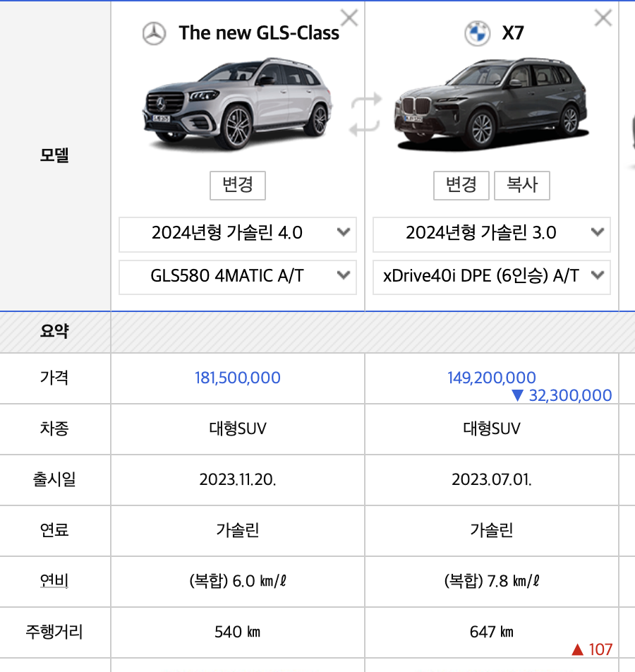Remove The new GLS-Class with its X icon
635x672 pixels.
coord(349,18)
